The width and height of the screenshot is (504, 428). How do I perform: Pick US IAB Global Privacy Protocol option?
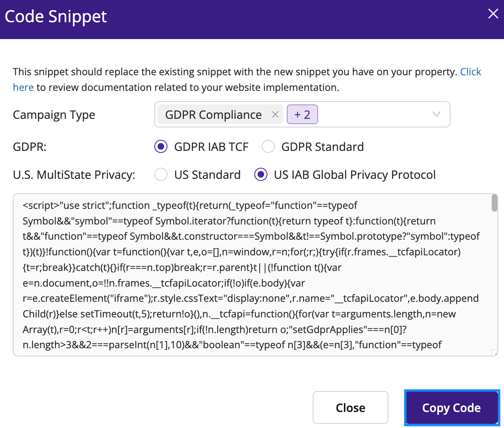click(261, 174)
